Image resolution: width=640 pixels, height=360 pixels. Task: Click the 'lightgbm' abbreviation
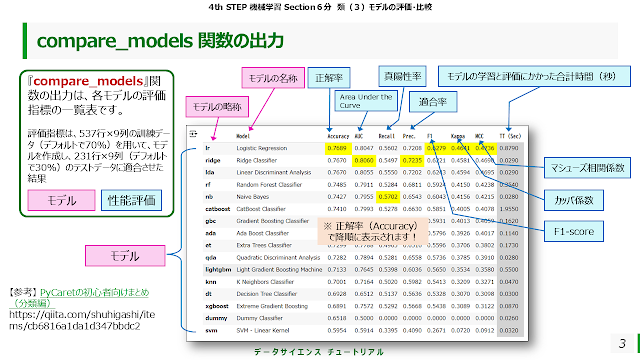(x=218, y=269)
